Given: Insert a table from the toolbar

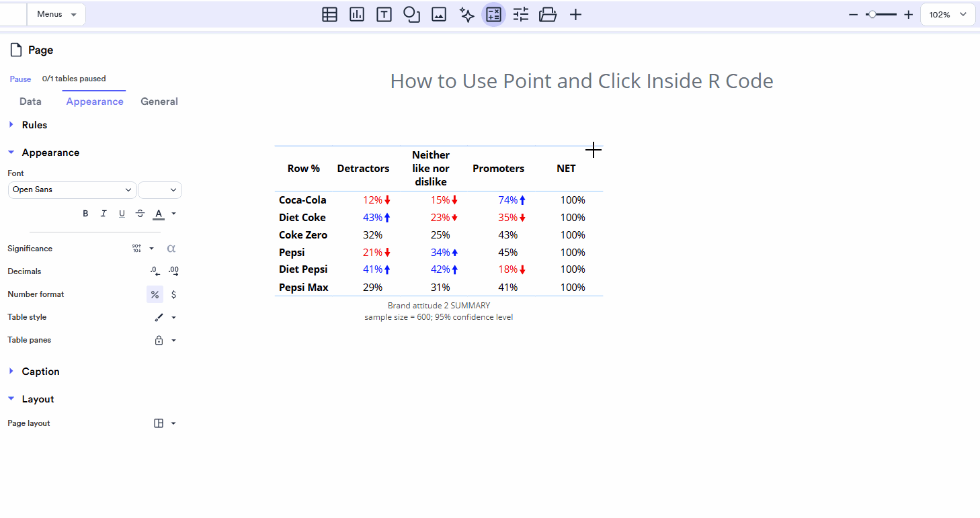Looking at the screenshot, I should coord(329,14).
